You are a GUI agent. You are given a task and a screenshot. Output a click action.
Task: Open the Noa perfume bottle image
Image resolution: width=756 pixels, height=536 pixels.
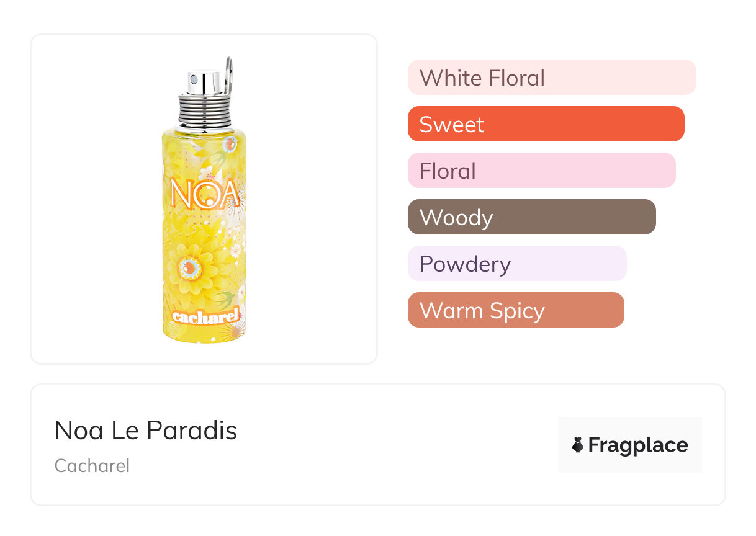204,199
